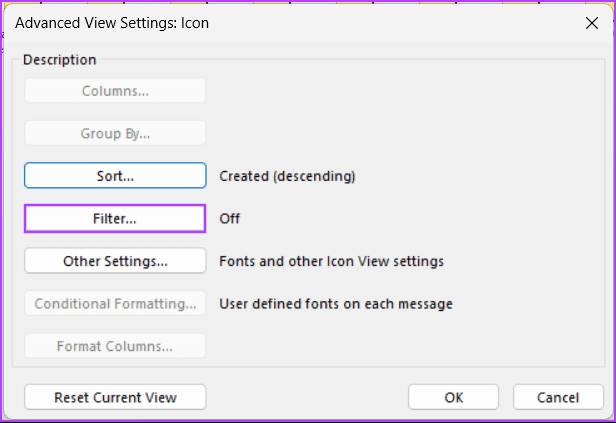Viewport: 616px width, 423px height.
Task: Click empty space right of Group By... button
Action: tap(400, 133)
